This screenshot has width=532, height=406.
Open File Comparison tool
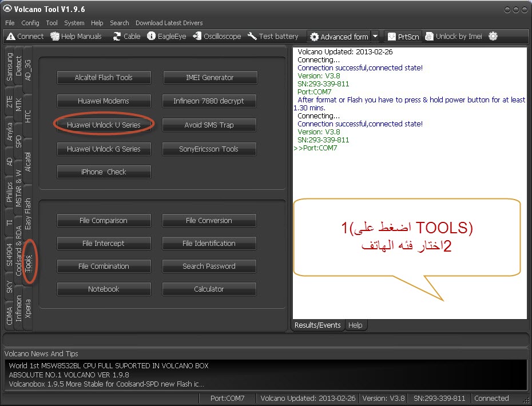click(104, 221)
